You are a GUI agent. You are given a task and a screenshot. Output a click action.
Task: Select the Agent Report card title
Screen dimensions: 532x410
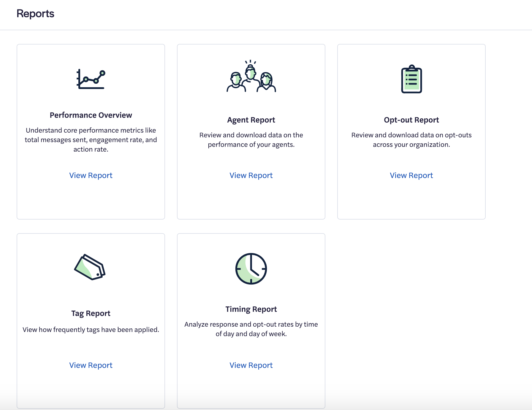coord(251,120)
